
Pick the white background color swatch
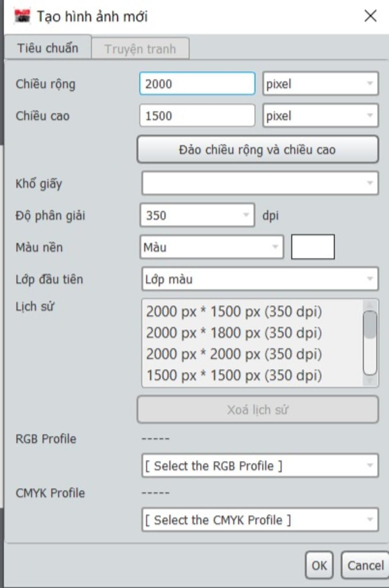(x=313, y=247)
